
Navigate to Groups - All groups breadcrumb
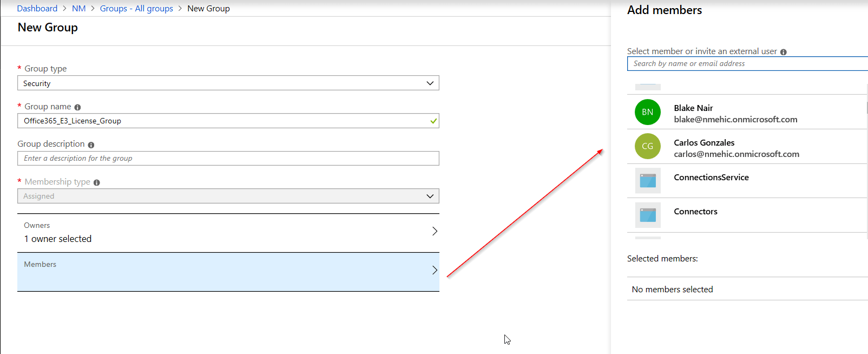click(136, 9)
